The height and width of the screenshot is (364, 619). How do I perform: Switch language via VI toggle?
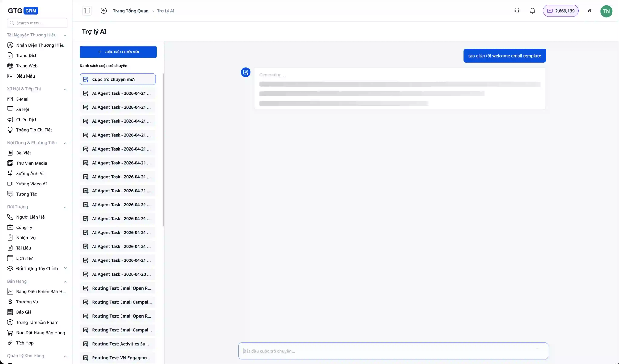click(589, 11)
